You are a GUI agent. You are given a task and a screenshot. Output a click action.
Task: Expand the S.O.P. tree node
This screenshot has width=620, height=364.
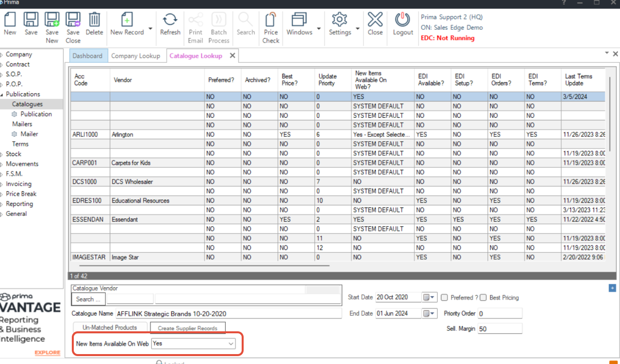[1, 74]
